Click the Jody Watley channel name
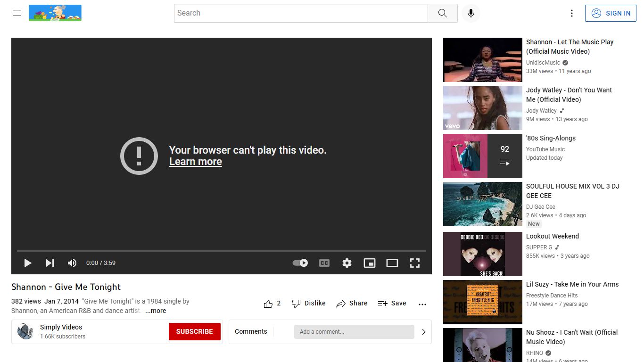 pyautogui.click(x=541, y=111)
